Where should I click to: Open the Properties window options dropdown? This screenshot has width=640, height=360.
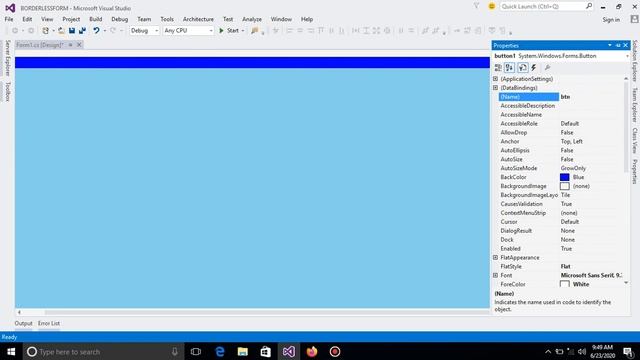click(610, 45)
